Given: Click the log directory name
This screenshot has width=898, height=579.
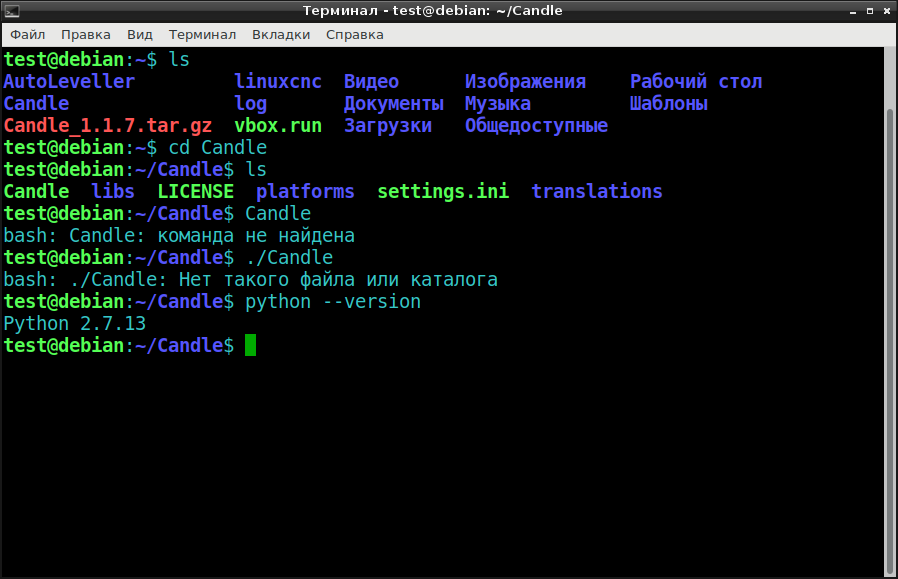Looking at the screenshot, I should 251,104.
